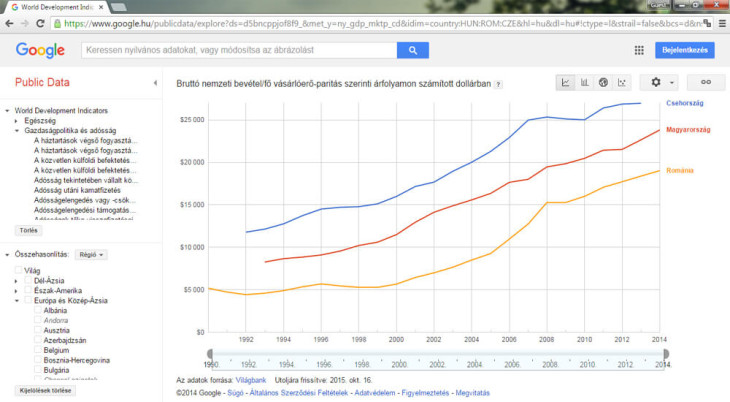This screenshot has width=730, height=402.
Task: Open the Google apps grid icon
Action: pos(639,50)
